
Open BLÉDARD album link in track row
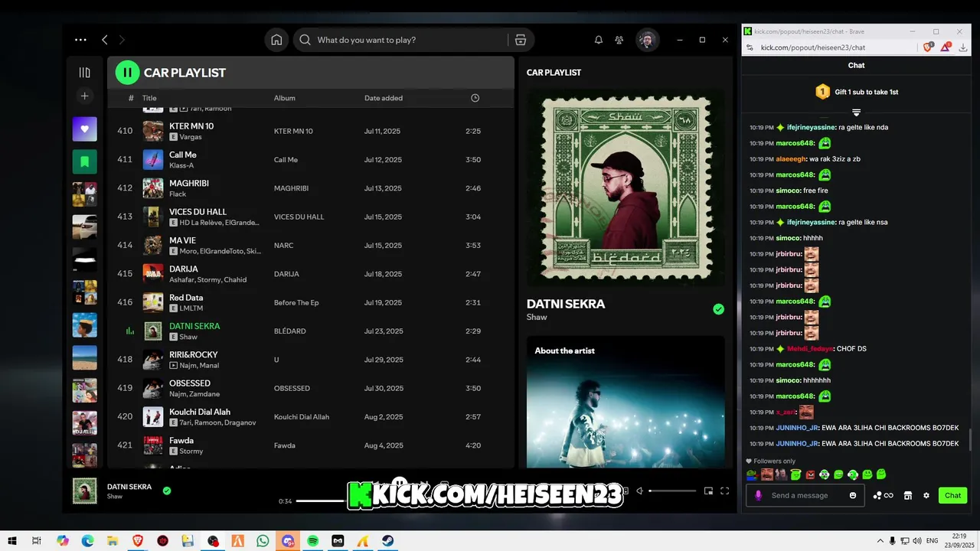[289, 331]
